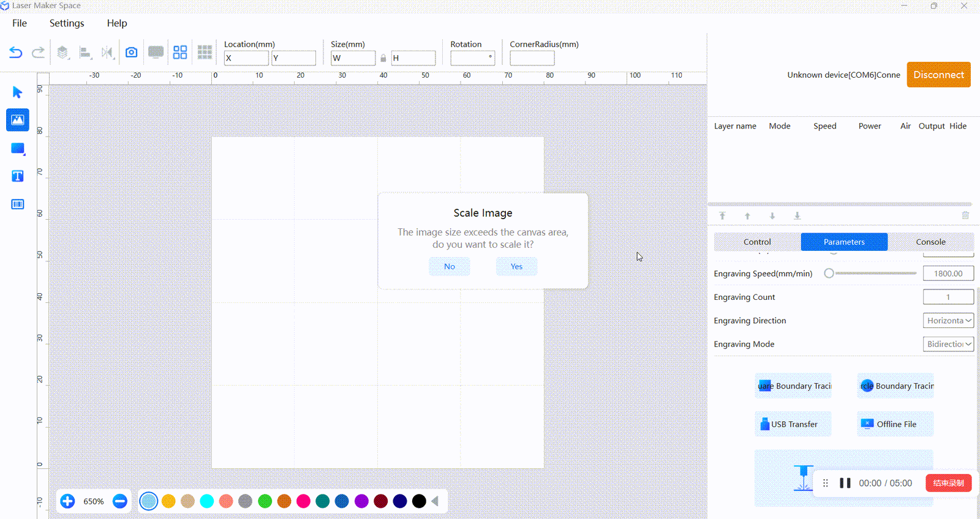
Task: Click the blue four-squares grid icon
Action: [180, 53]
